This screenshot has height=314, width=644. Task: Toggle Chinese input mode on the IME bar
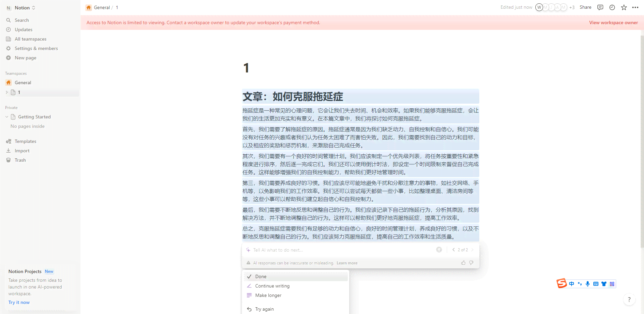coord(572,284)
